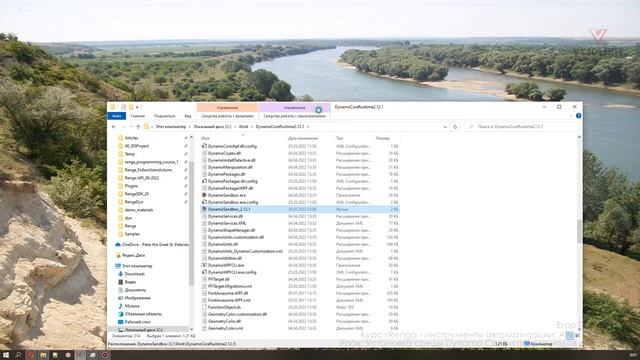The width and height of the screenshot is (640, 360).
Task: Open address bar history dropdown arrow
Action: coord(445,127)
